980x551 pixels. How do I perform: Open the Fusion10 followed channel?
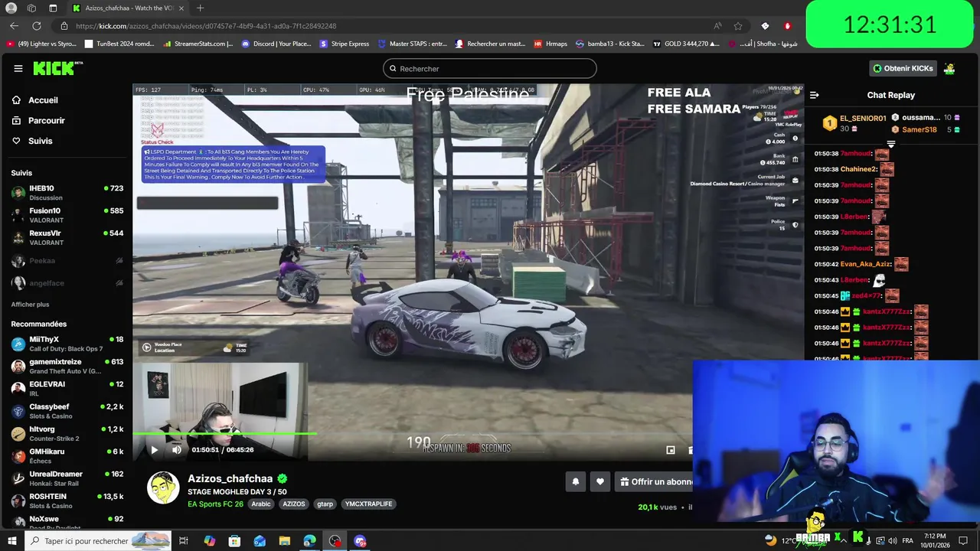(67, 215)
